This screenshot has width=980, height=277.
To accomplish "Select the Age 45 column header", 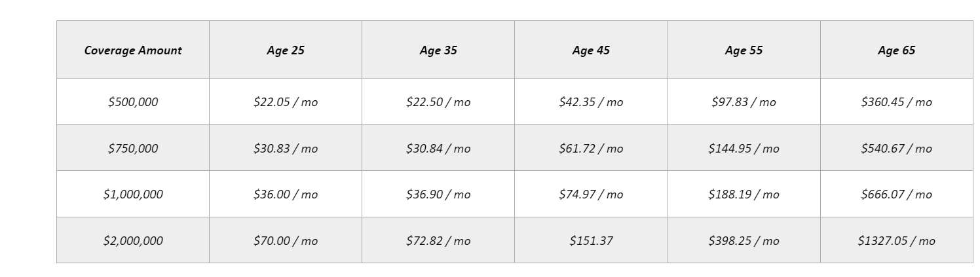I will pos(591,50).
